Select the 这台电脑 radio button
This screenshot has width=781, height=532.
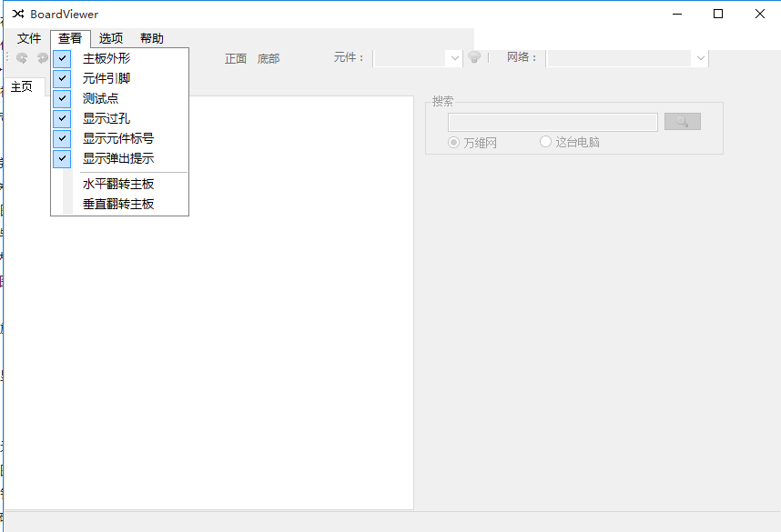coord(544,142)
